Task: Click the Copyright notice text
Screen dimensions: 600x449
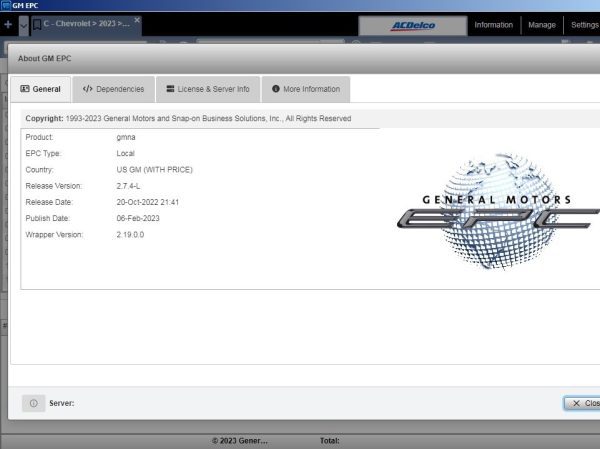Action: [x=188, y=119]
